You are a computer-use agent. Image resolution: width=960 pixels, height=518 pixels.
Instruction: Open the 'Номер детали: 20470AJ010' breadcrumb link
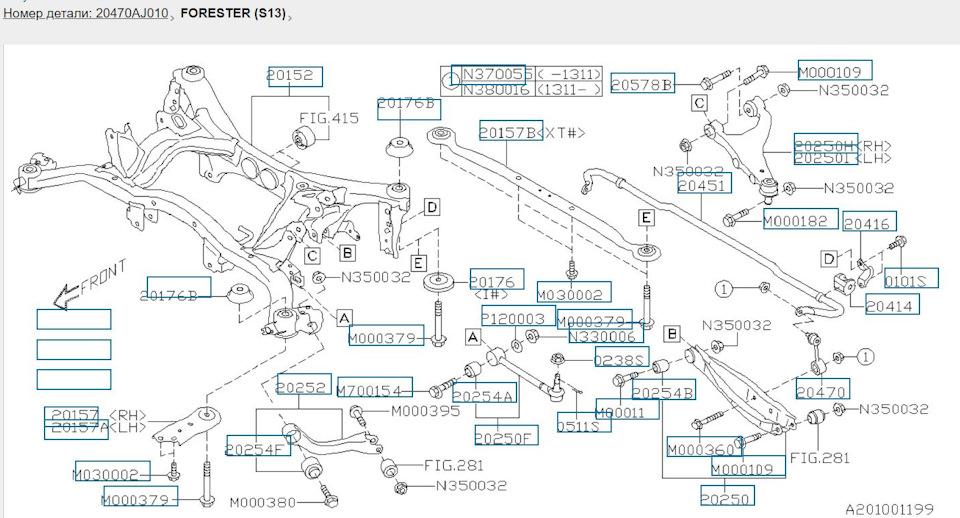[86, 13]
